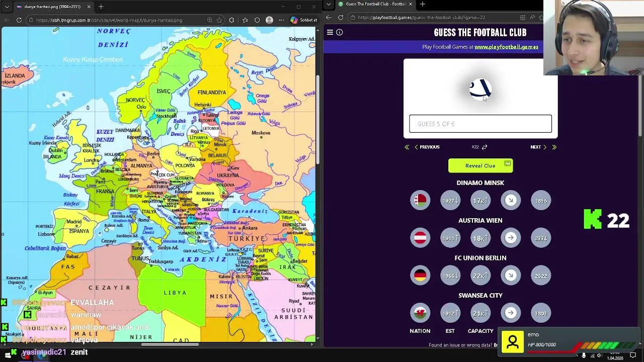Click the club guess input field

(x=480, y=124)
